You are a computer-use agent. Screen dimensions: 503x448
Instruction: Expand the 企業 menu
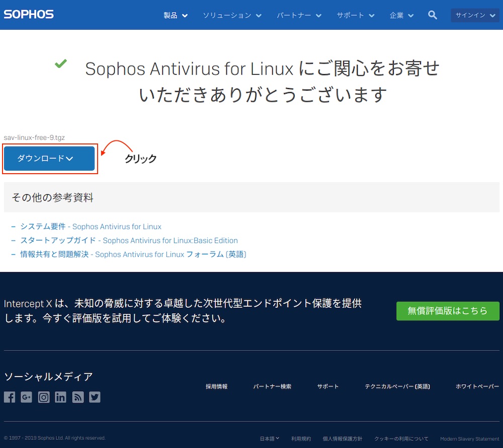click(x=401, y=15)
